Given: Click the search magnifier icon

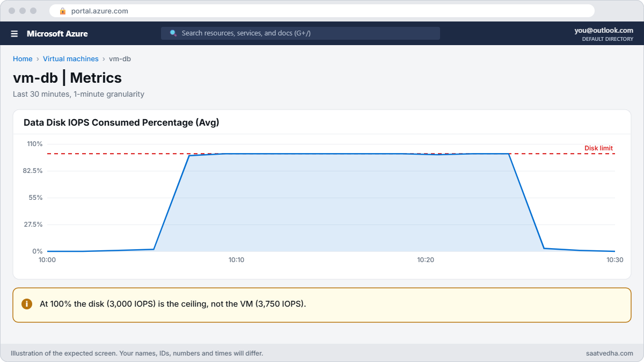Looking at the screenshot, I should 173,33.
